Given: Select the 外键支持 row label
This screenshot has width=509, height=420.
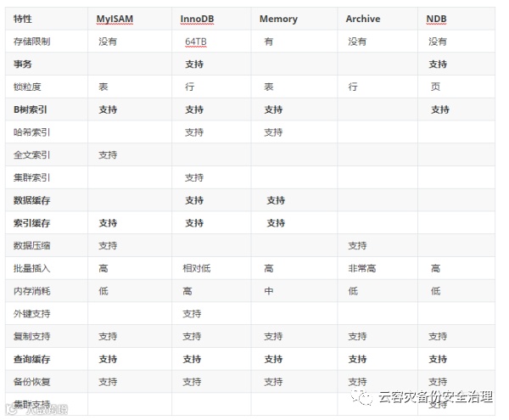Looking at the screenshot, I should tap(32, 314).
